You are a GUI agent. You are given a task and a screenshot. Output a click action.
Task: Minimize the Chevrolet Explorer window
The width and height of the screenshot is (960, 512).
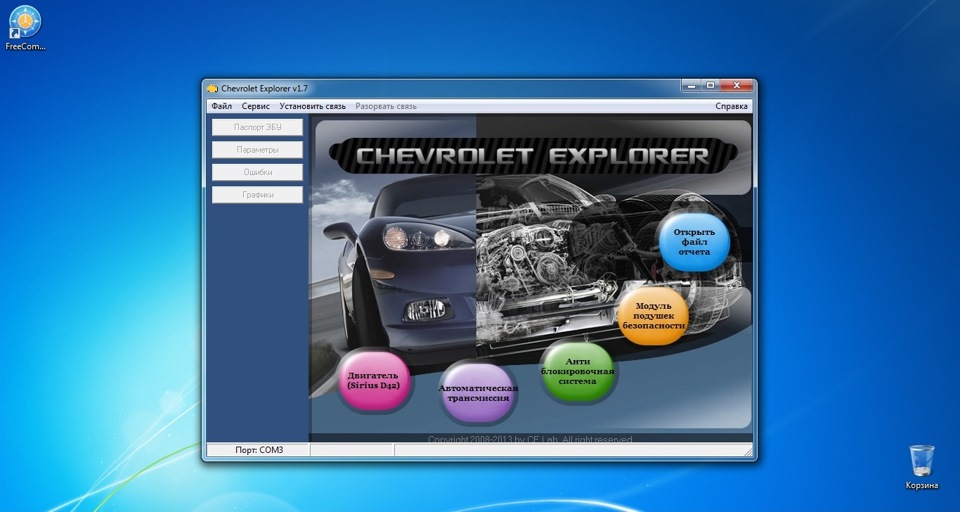click(692, 86)
